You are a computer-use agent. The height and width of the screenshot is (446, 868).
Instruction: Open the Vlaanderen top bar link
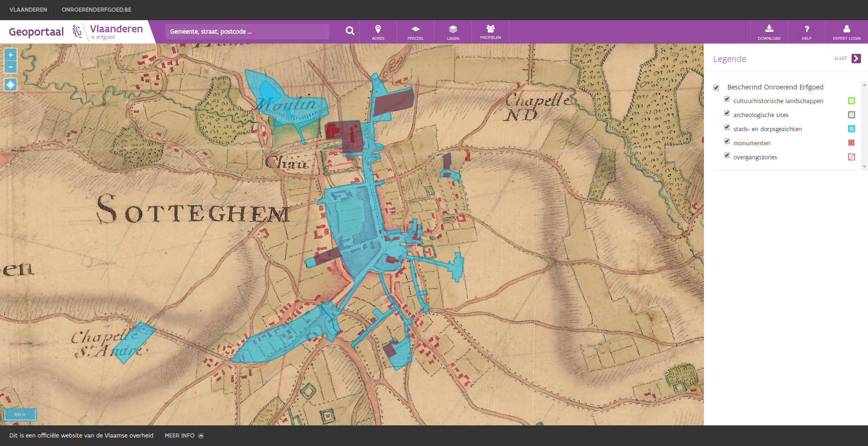28,10
